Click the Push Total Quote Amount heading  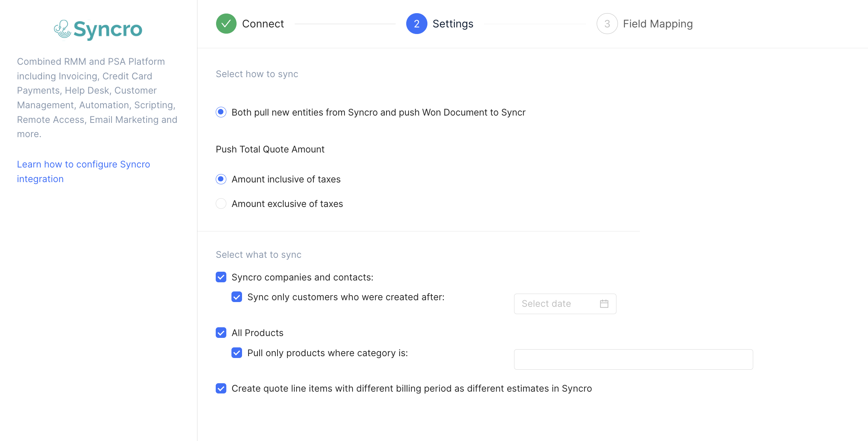270,149
